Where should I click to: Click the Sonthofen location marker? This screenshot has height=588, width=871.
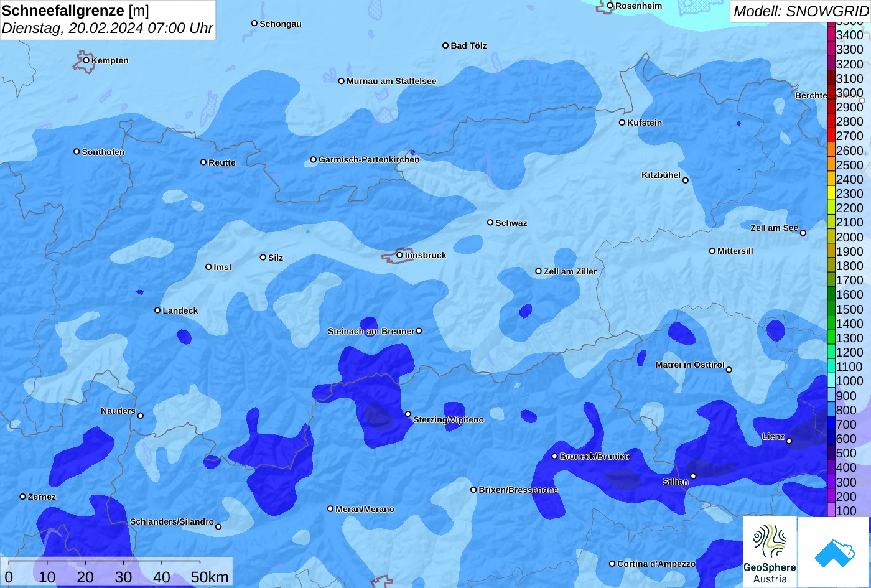[x=77, y=151]
